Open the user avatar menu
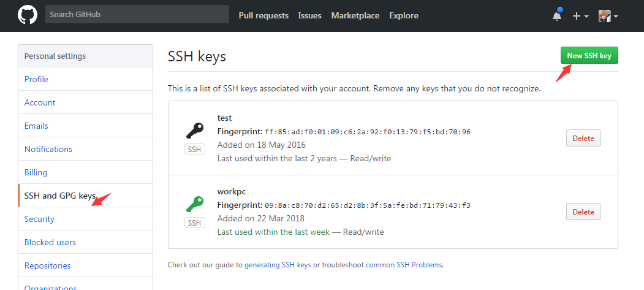The height and width of the screenshot is (290, 644). 608,16
